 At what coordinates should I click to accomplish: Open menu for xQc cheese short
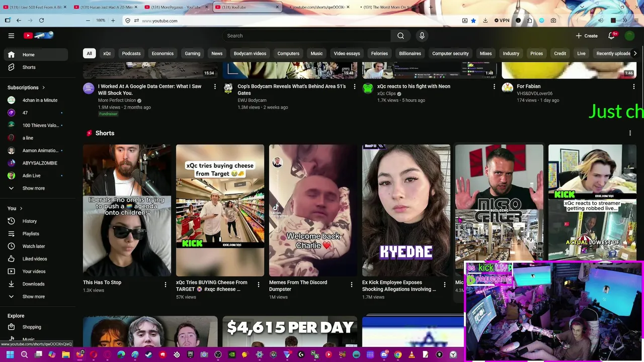point(258,285)
